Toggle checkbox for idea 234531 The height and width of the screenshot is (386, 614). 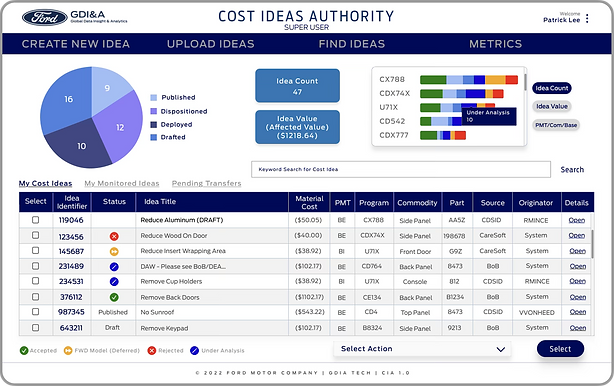(x=36, y=281)
